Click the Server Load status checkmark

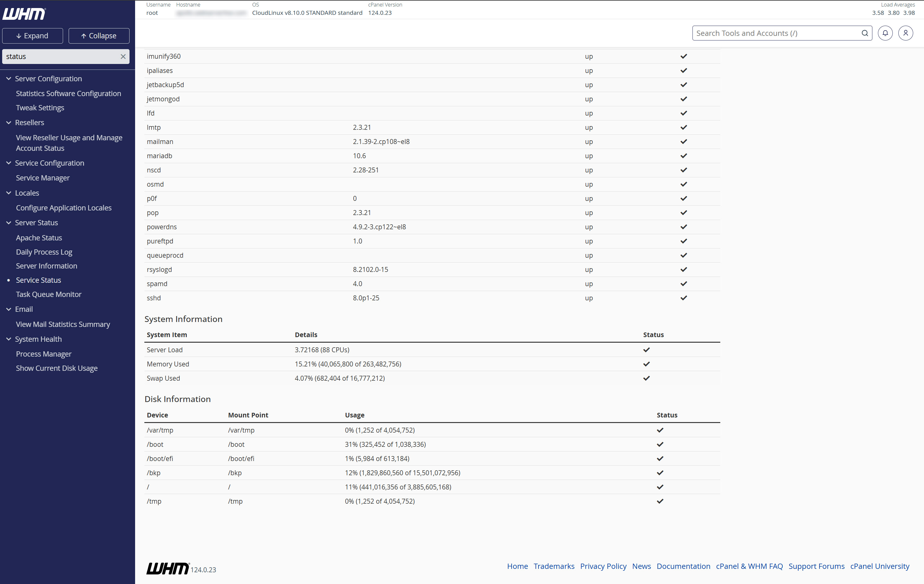pos(646,350)
